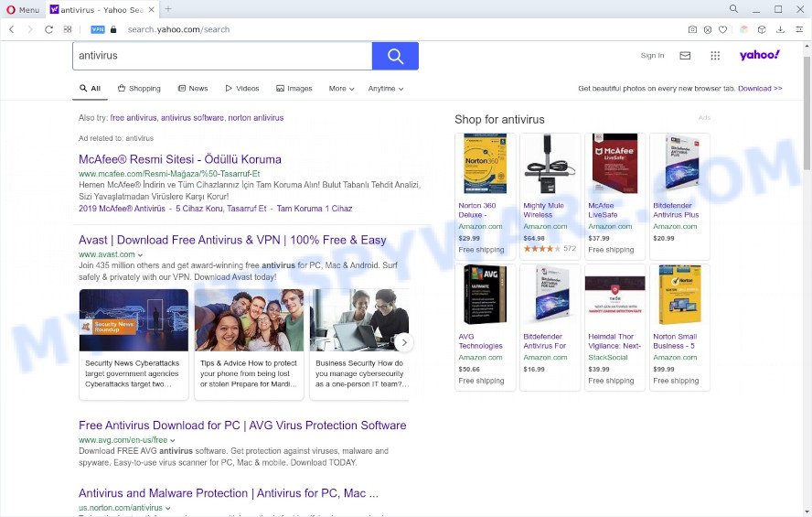
Task: Open Bitdefender Antivirus For product
Action: [x=550, y=328]
